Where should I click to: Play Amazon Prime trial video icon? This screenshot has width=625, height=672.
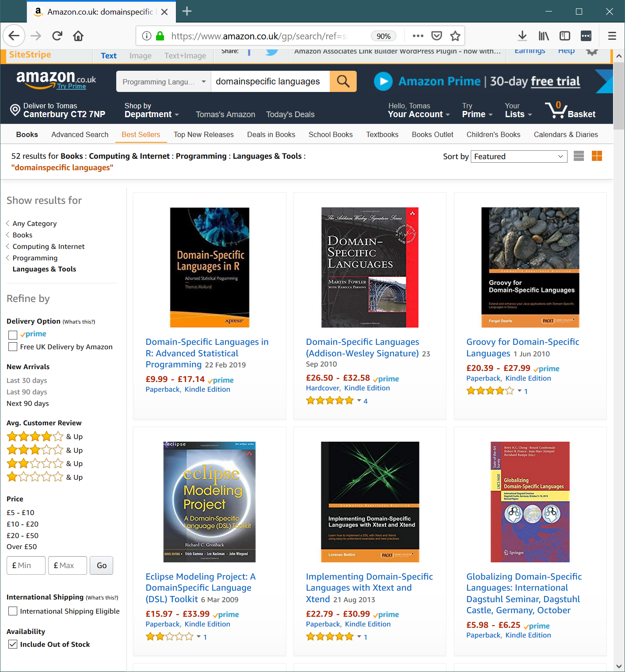click(x=383, y=81)
